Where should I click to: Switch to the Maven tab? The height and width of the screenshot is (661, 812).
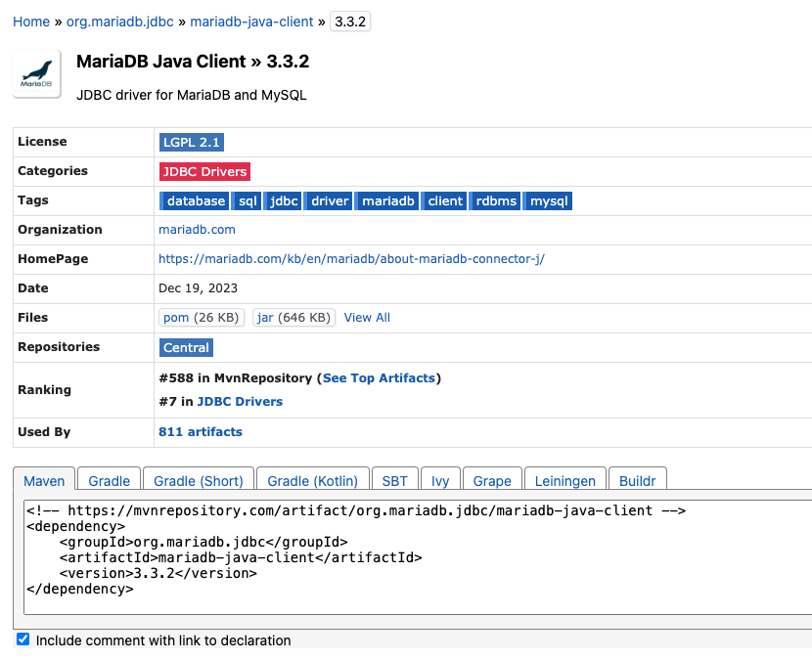44,481
